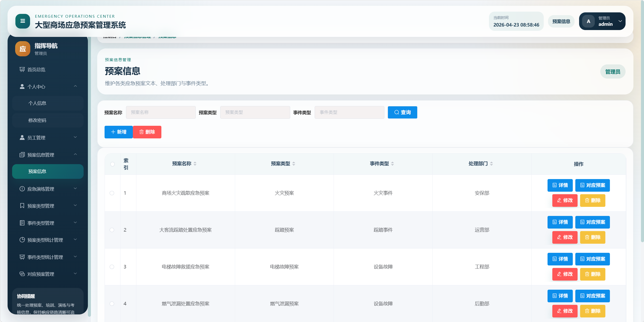644x322 pixels.
Task: Open 修改密码 menu item
Action: click(37, 120)
